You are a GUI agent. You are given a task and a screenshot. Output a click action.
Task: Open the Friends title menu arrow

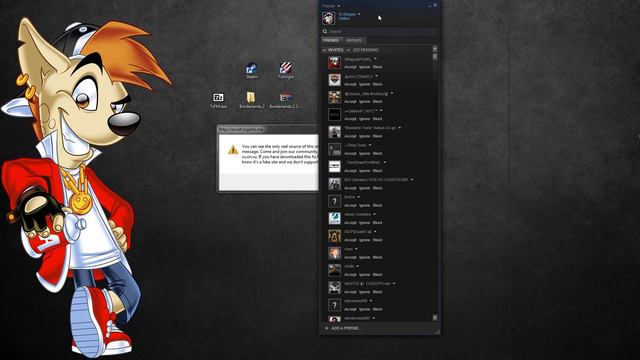(339, 6)
